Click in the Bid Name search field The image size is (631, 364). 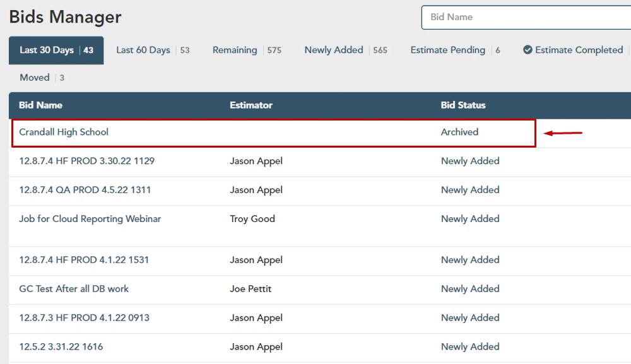coord(527,17)
